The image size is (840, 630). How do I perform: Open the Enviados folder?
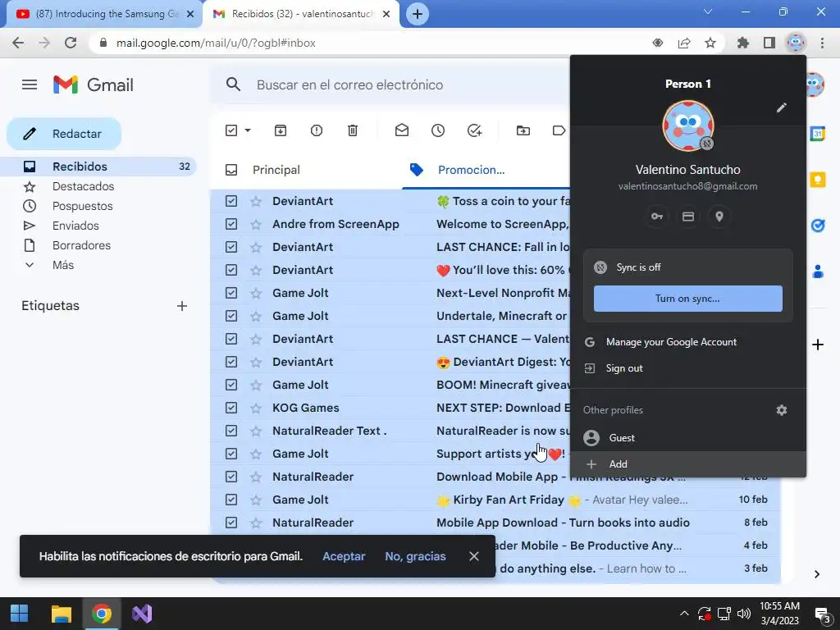click(x=98, y=226)
